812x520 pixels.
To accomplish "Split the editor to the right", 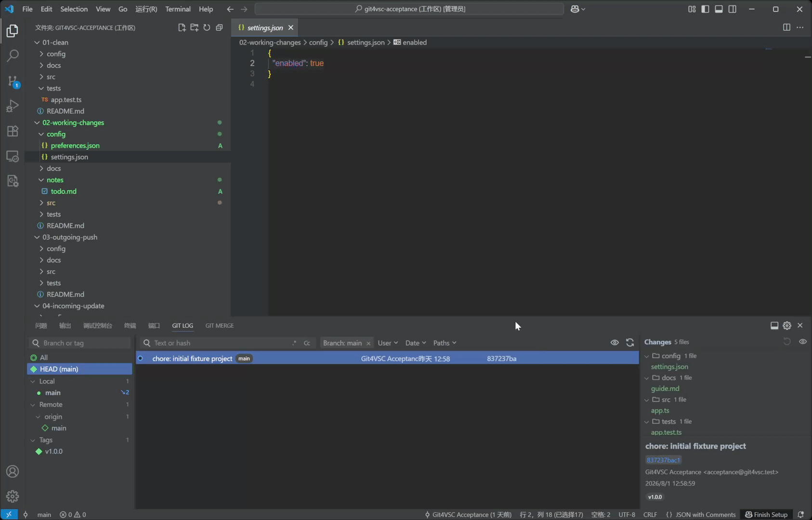I will [x=786, y=27].
